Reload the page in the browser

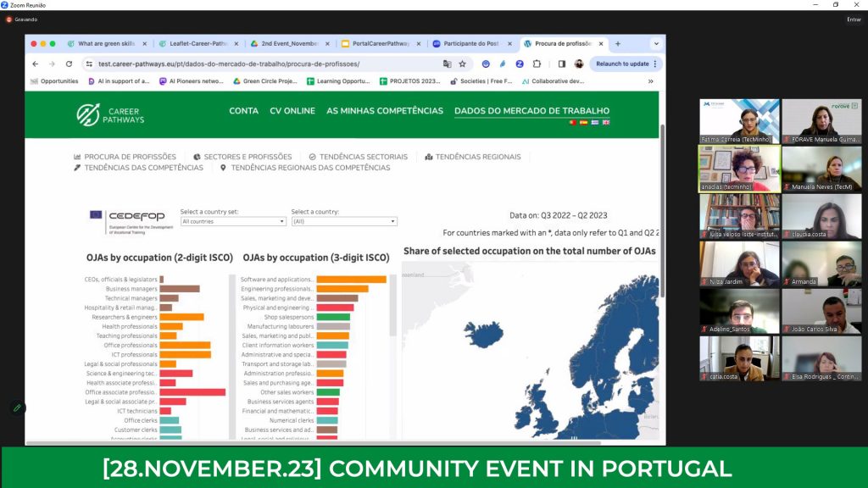click(x=69, y=64)
